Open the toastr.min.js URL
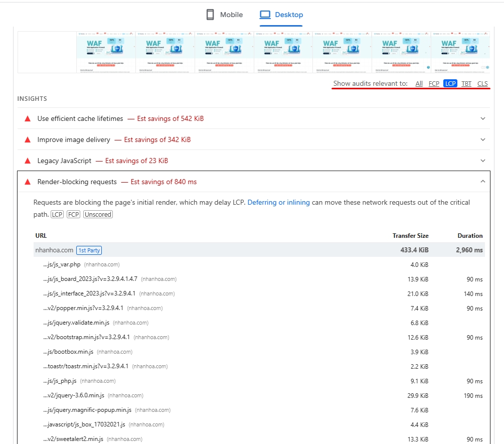Image resolution: width=504 pixels, height=444 pixels. (86, 366)
